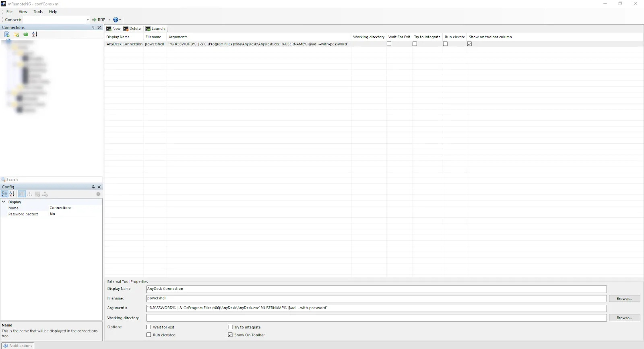
Task: Click the Password protect value No
Action: point(52,214)
